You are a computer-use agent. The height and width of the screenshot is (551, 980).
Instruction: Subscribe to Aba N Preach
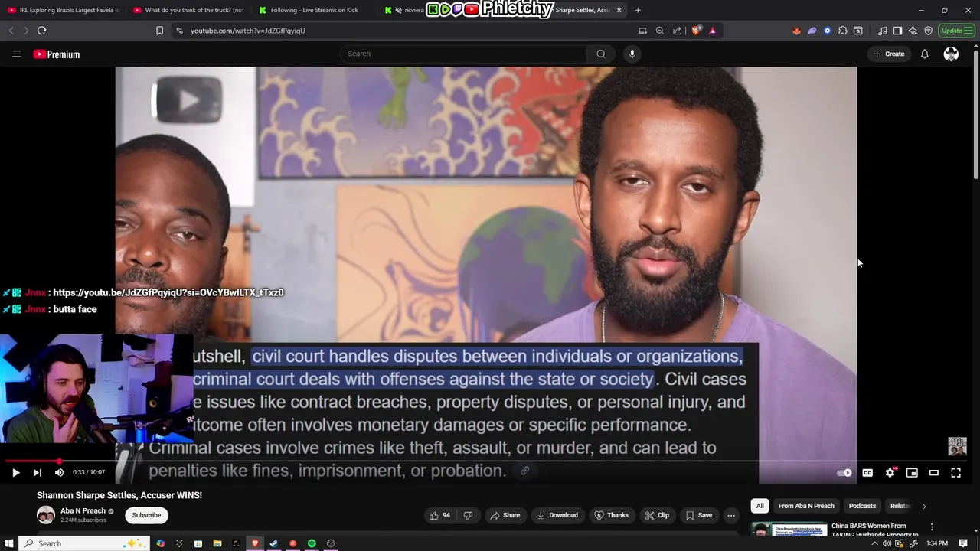(146, 515)
